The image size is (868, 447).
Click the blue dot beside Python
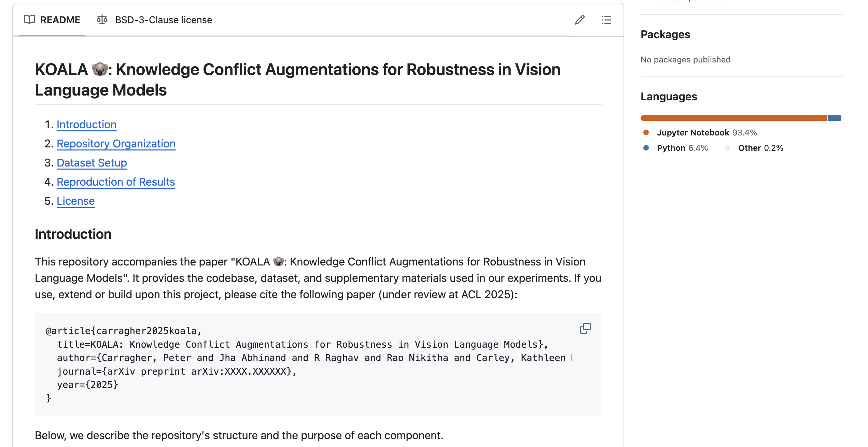646,148
